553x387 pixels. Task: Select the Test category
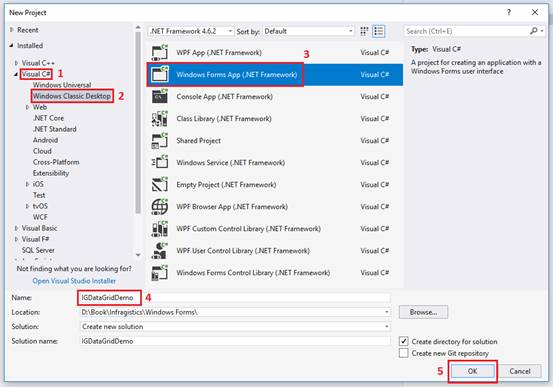point(39,195)
